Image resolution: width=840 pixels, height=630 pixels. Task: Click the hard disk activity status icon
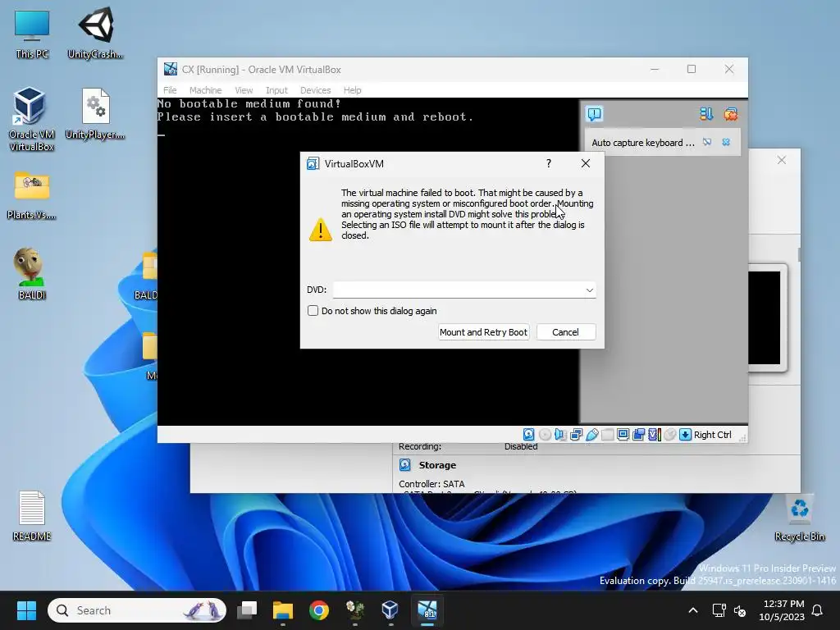[x=528, y=435]
